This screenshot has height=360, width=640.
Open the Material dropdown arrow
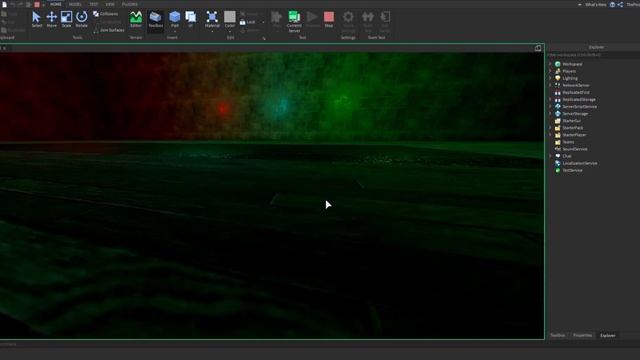click(x=212, y=31)
